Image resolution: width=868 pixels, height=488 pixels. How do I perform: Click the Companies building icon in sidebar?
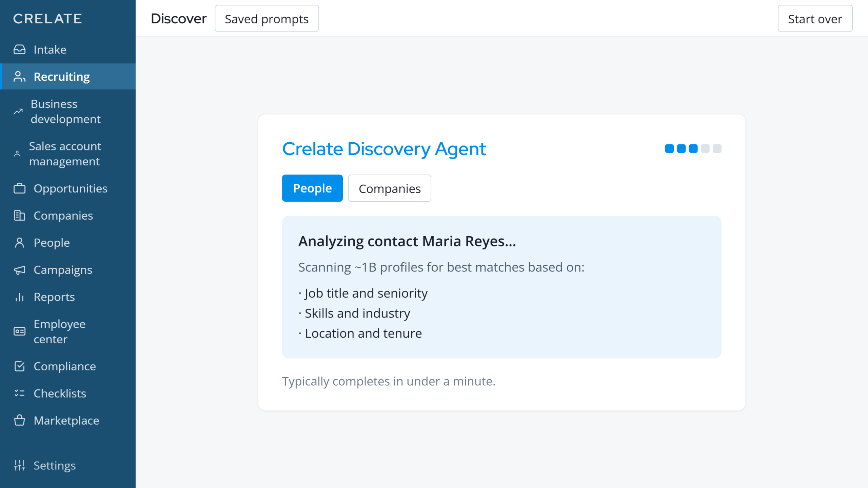(x=19, y=216)
